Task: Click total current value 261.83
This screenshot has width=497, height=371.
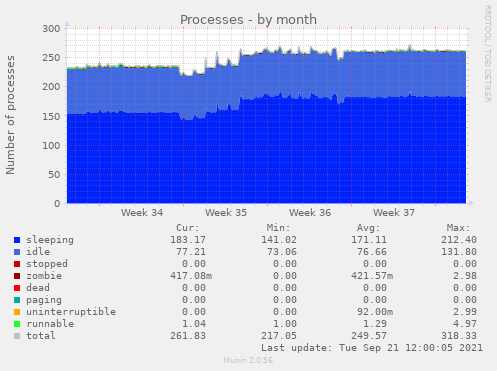Action: point(188,336)
